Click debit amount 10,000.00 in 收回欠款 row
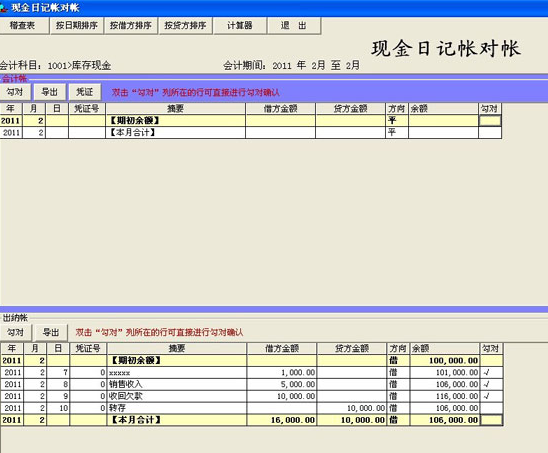548x453 pixels. (x=282, y=396)
